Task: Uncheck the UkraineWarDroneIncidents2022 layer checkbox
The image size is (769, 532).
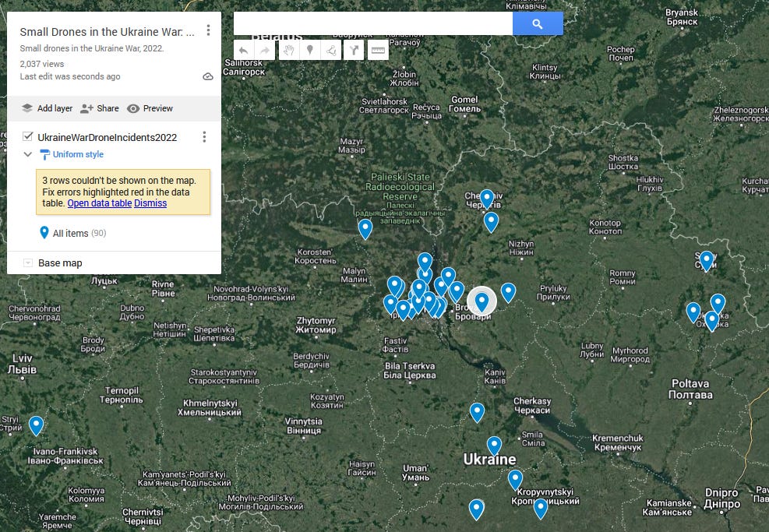Action: click(28, 136)
